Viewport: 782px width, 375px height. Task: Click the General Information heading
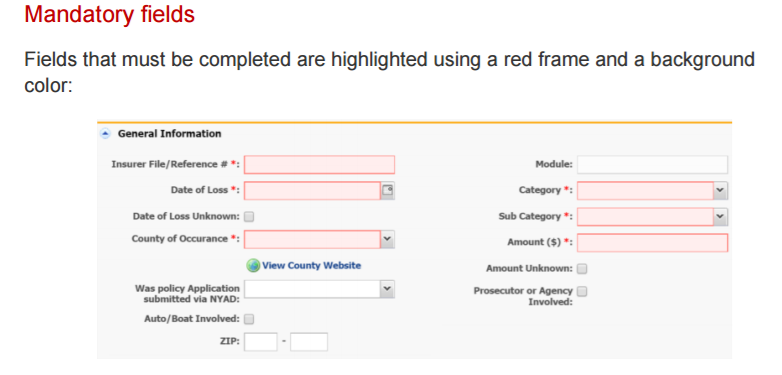click(x=170, y=134)
